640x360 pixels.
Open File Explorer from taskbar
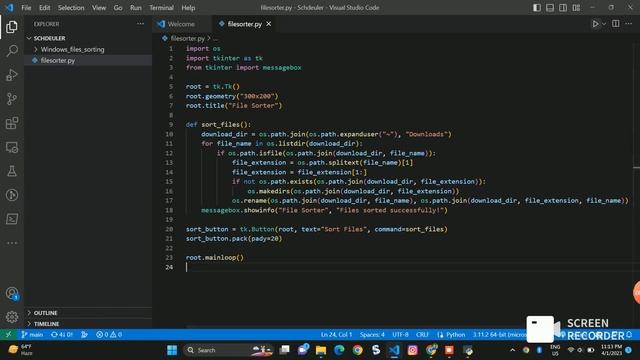(321, 350)
